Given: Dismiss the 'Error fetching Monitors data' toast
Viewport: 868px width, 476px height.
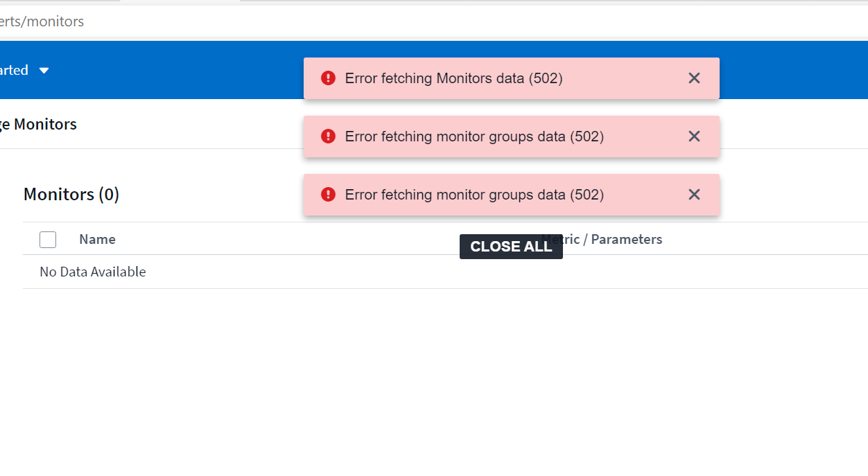Looking at the screenshot, I should tap(694, 78).
